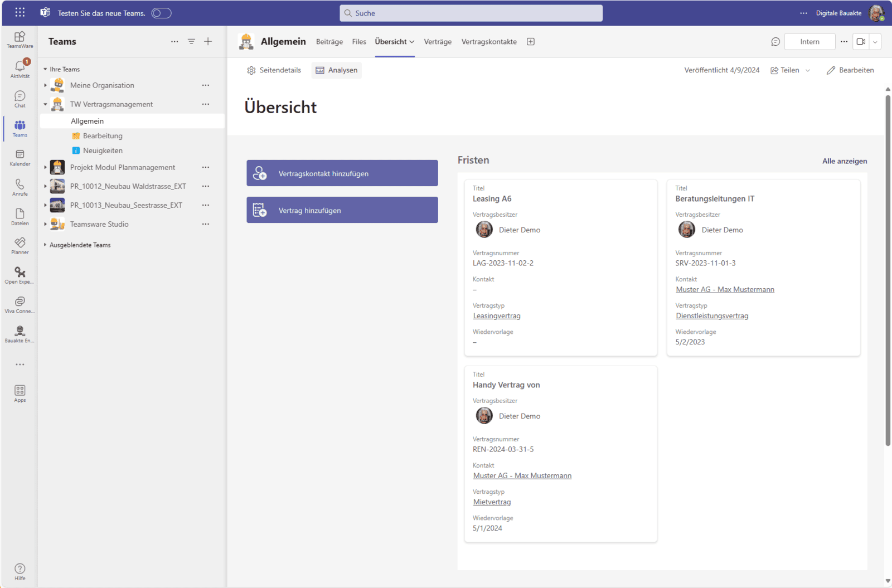Open the Vertragskontakte tab

(x=489, y=42)
